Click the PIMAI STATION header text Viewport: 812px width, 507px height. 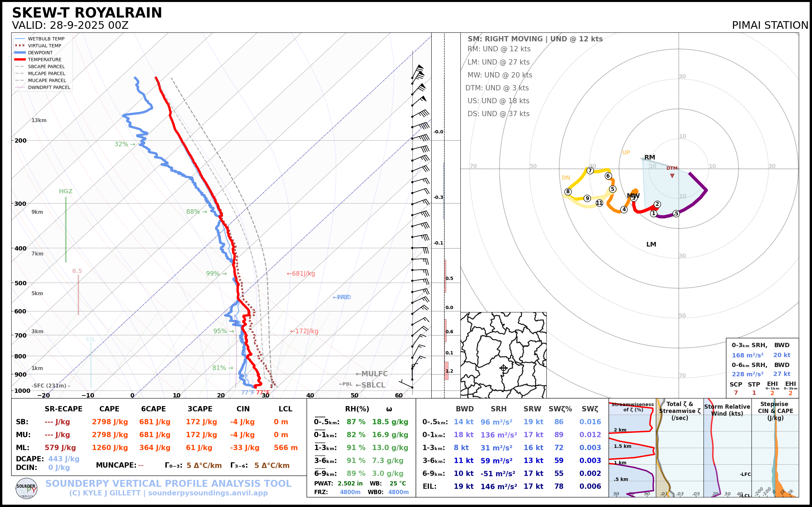770,25
